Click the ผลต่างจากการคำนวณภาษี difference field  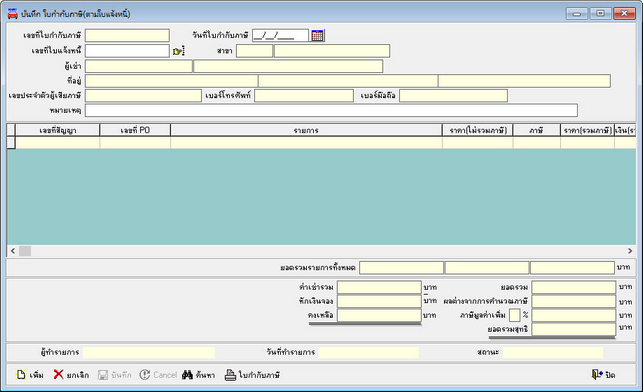(x=574, y=301)
